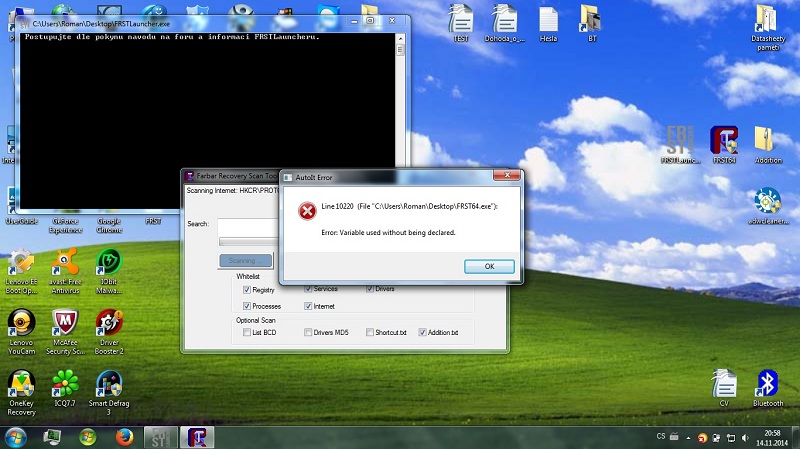The height and width of the screenshot is (449, 800).
Task: Select the BT folder desktop icon
Action: pyautogui.click(x=592, y=23)
